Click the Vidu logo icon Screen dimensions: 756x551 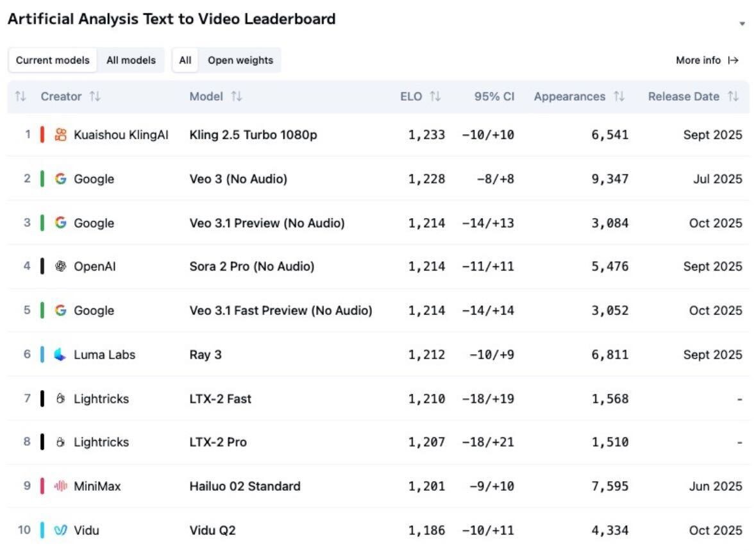coord(61,530)
